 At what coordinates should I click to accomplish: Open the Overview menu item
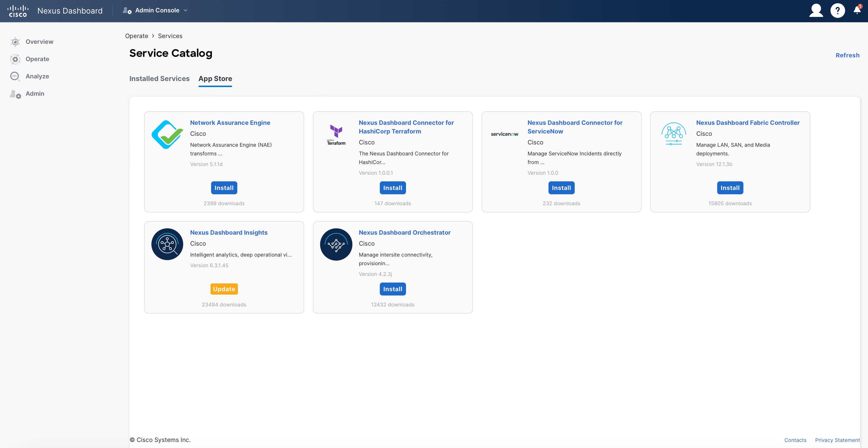tap(40, 42)
